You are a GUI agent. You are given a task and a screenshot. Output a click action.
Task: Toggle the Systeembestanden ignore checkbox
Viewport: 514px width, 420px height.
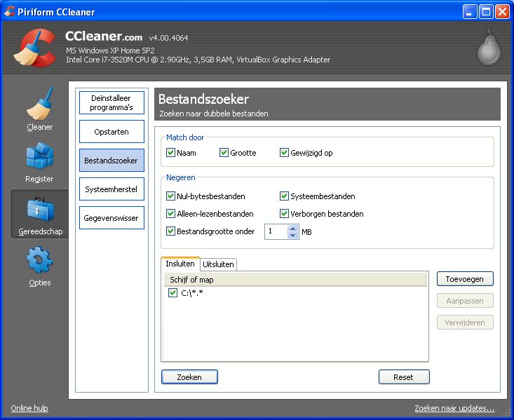click(284, 196)
